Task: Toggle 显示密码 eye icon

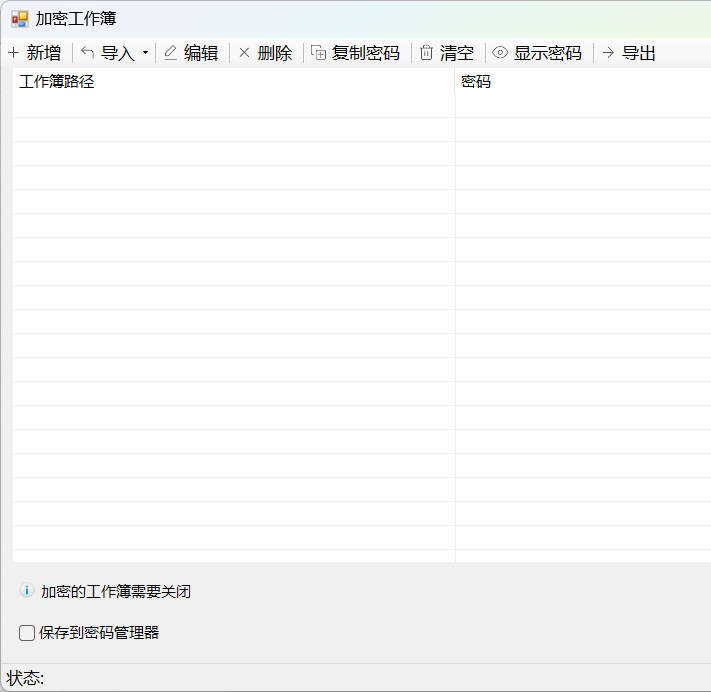Action: click(501, 53)
